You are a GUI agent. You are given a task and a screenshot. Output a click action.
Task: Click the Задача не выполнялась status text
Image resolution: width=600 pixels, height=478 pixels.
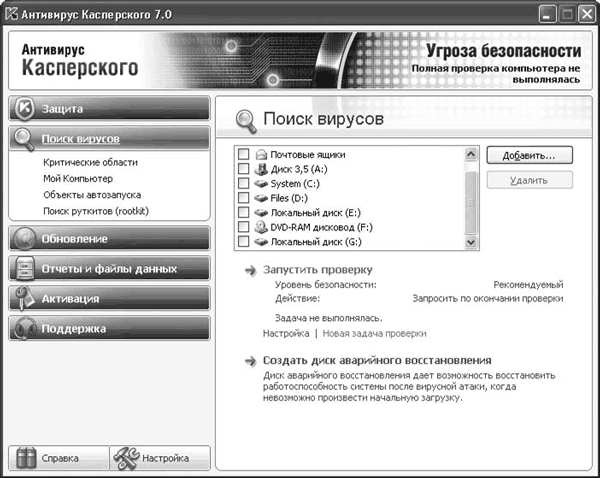pos(329,318)
